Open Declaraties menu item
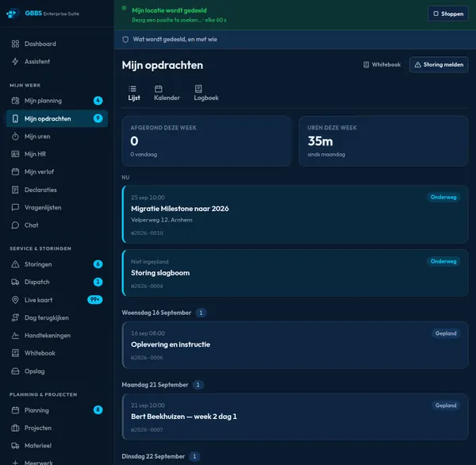The width and height of the screenshot is (476, 465). click(x=57, y=190)
